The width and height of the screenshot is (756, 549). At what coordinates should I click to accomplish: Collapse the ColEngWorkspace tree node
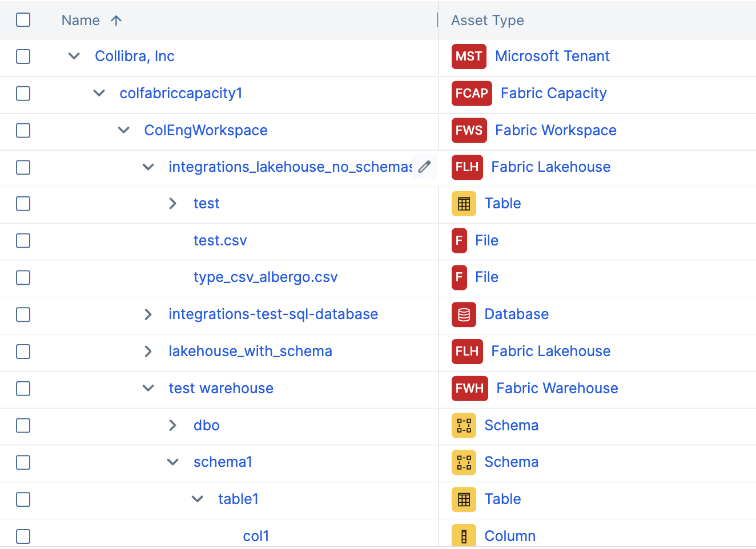click(x=124, y=131)
